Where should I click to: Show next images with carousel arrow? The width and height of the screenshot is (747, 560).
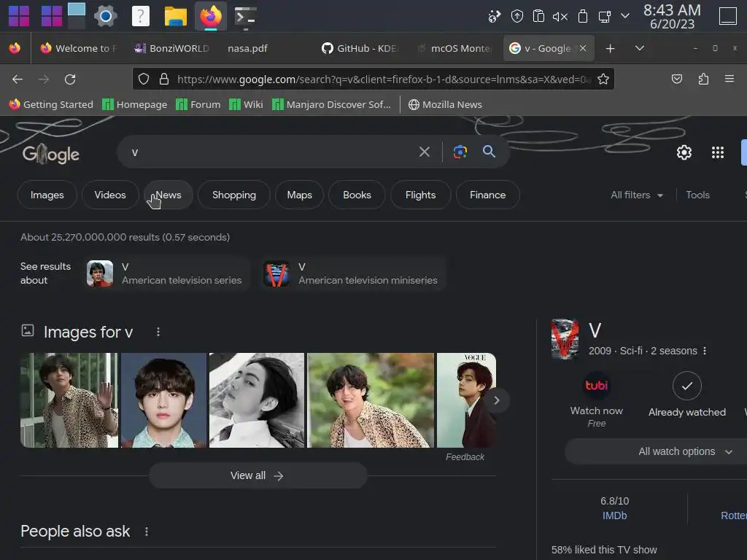tap(496, 400)
